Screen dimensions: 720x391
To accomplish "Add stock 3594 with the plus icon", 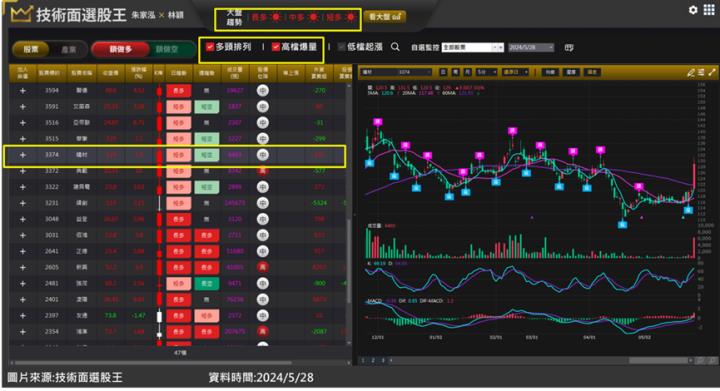I will pyautogui.click(x=22, y=91).
